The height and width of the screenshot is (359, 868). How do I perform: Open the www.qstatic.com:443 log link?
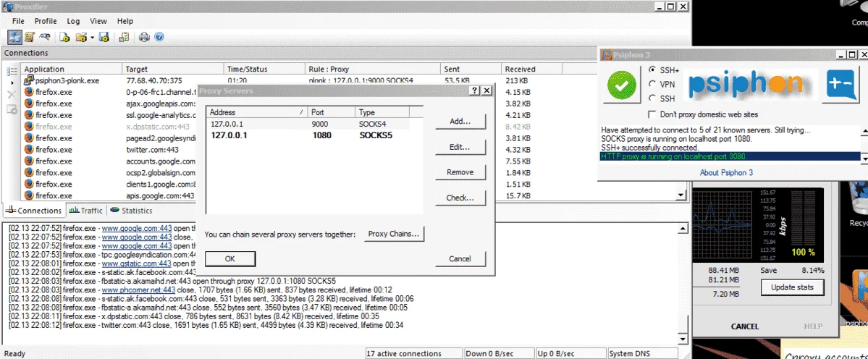(137, 264)
